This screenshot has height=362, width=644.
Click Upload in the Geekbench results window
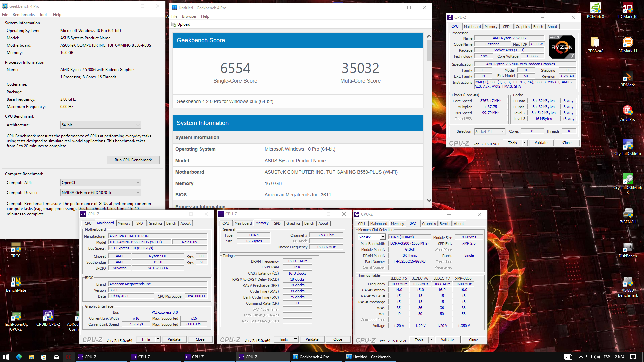(x=181, y=24)
